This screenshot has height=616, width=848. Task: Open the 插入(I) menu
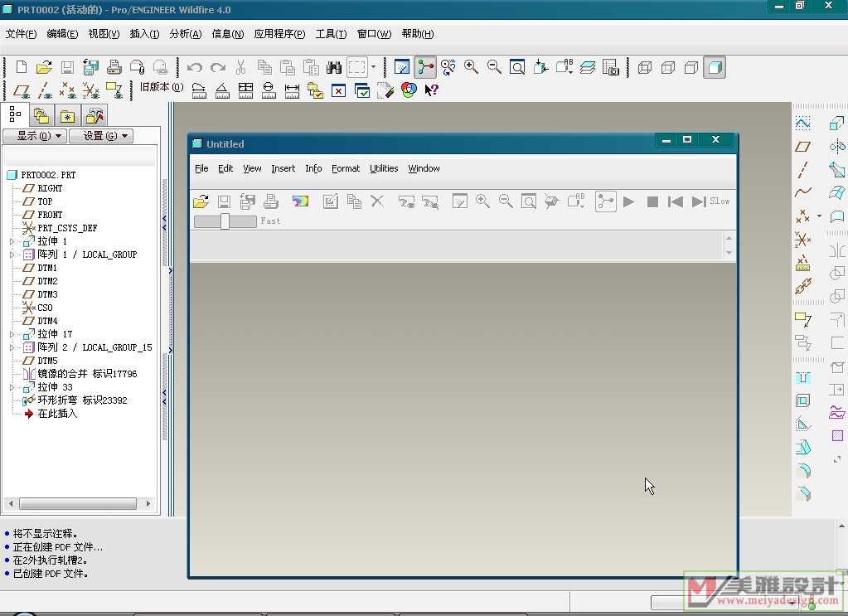coord(144,33)
